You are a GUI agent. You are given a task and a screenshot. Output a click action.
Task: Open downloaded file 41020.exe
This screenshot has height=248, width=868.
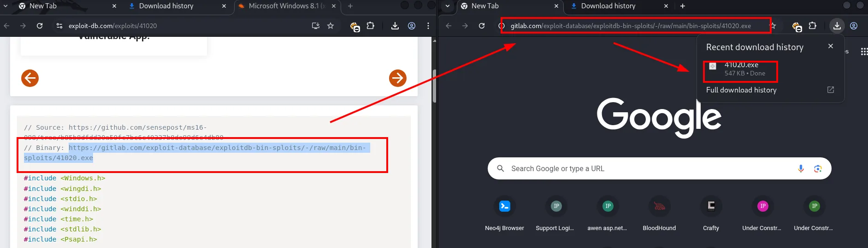pyautogui.click(x=741, y=69)
